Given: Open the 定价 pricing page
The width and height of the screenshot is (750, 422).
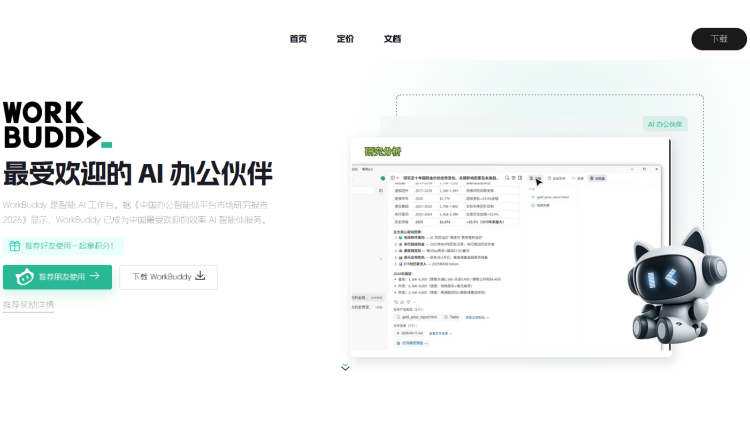Looking at the screenshot, I should point(345,39).
